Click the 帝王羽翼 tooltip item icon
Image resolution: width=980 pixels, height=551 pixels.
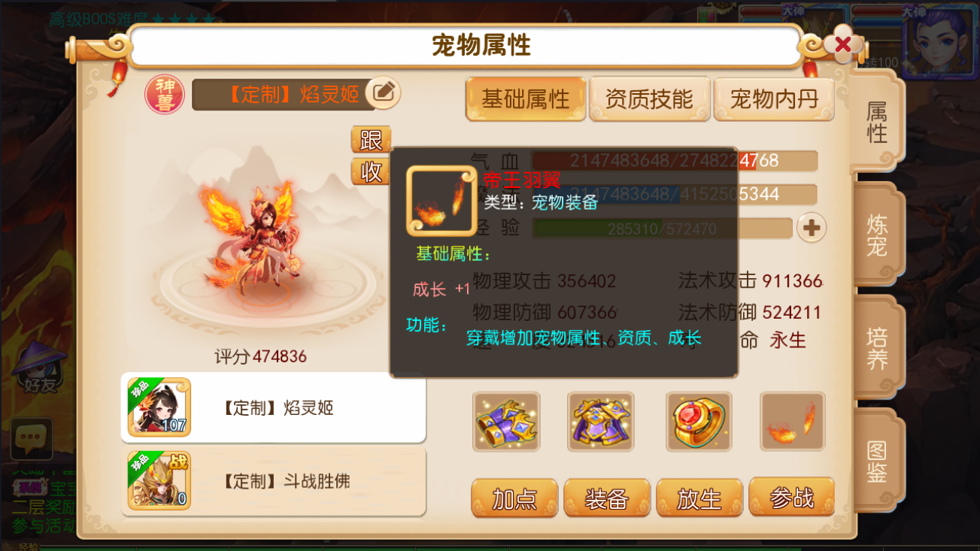[x=441, y=201]
